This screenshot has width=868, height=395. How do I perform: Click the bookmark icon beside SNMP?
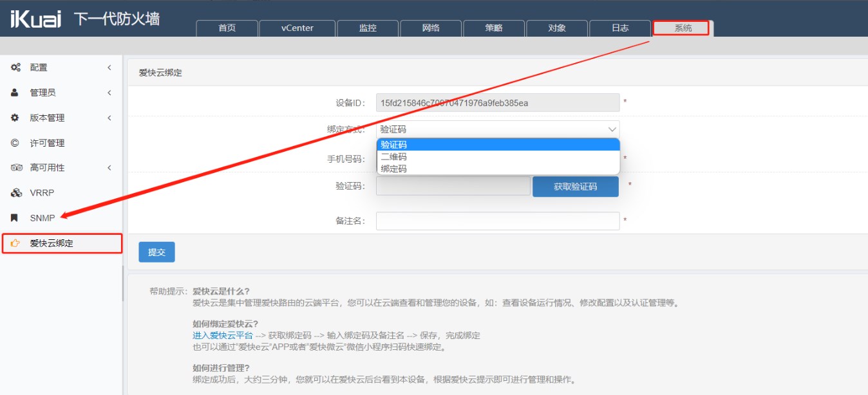tap(15, 218)
